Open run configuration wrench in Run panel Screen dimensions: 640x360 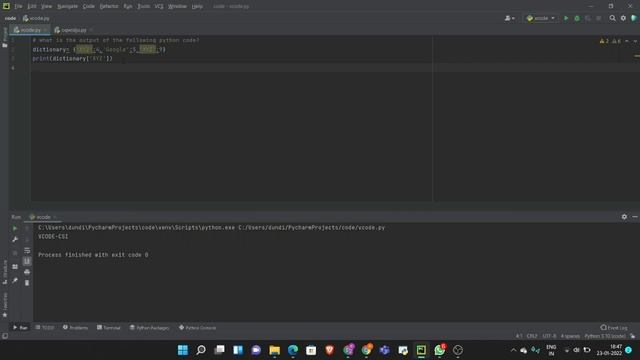[x=15, y=239]
